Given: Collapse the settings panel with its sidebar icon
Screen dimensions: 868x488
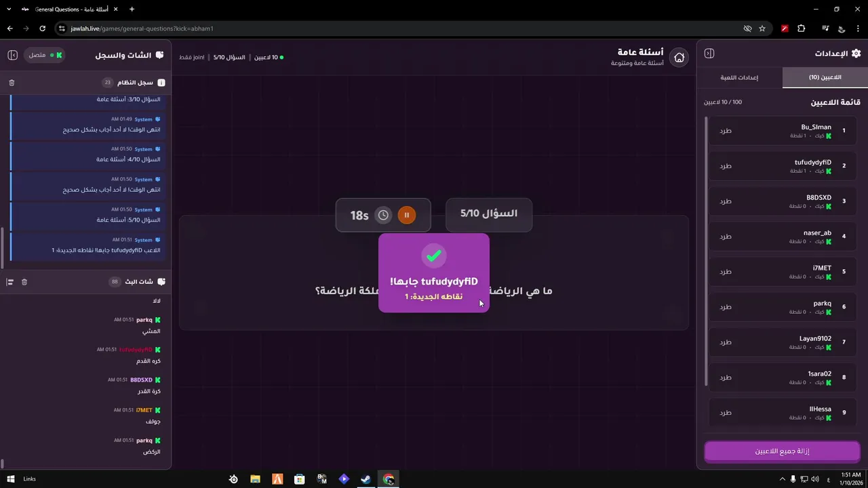Looking at the screenshot, I should pyautogui.click(x=709, y=54).
